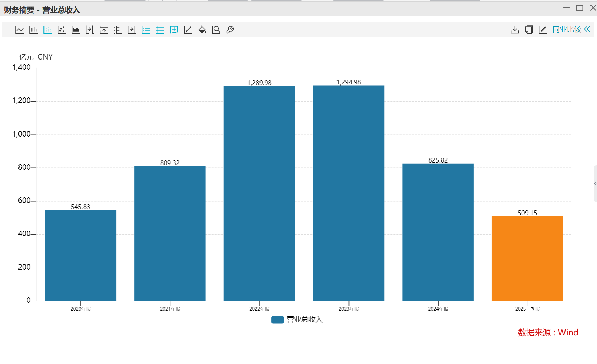Toggle the blue legend list icon
Viewport: 597px width, 364px height.
pyautogui.click(x=146, y=30)
